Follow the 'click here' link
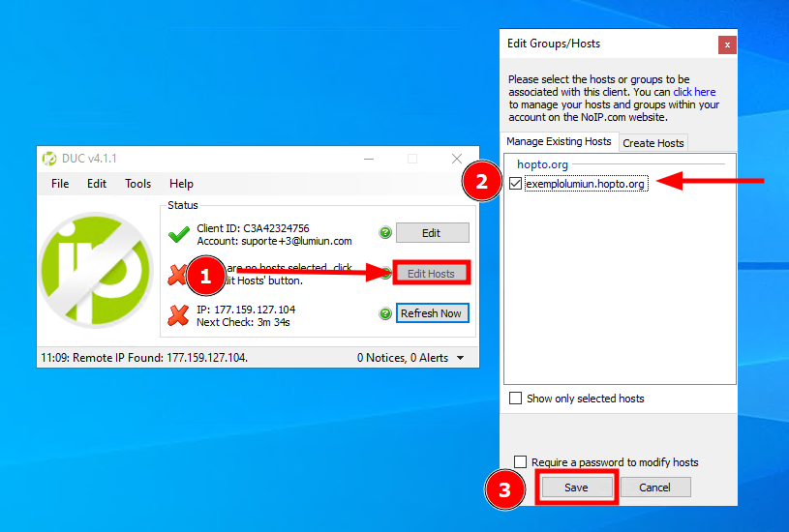 coord(694,92)
